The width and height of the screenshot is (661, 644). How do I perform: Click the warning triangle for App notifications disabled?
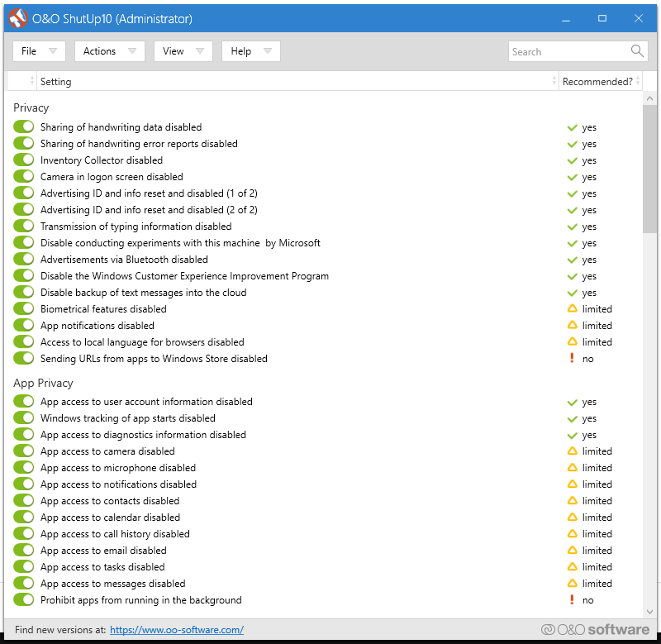tap(572, 325)
